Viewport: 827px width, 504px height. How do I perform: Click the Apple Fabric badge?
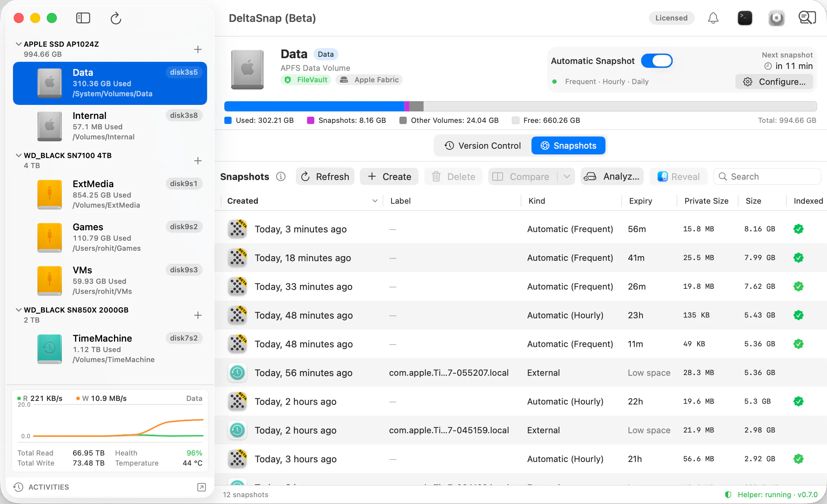click(x=369, y=80)
